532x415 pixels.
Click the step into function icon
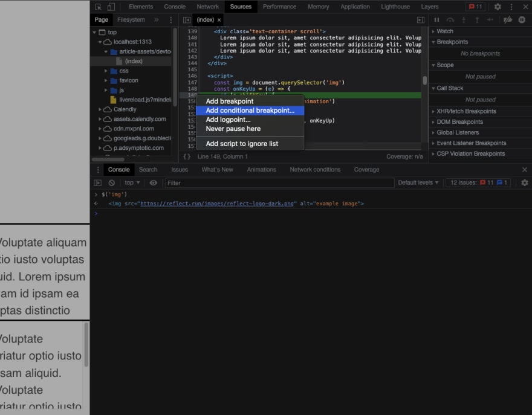click(464, 20)
